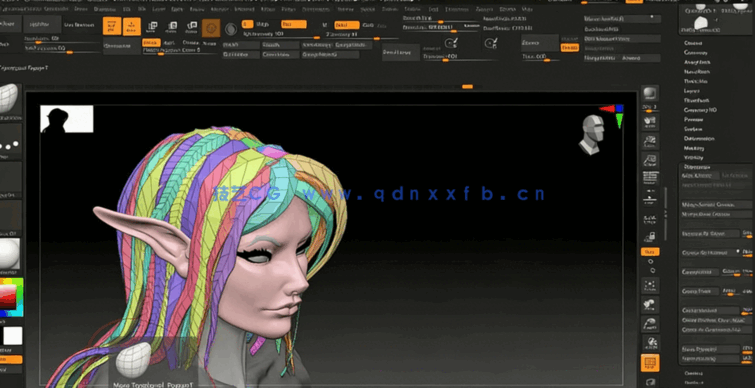Click the Scroll view icon

click(x=650, y=122)
